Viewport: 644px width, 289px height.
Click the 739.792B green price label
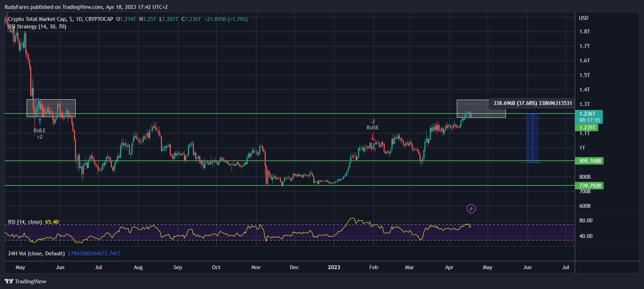coord(590,186)
